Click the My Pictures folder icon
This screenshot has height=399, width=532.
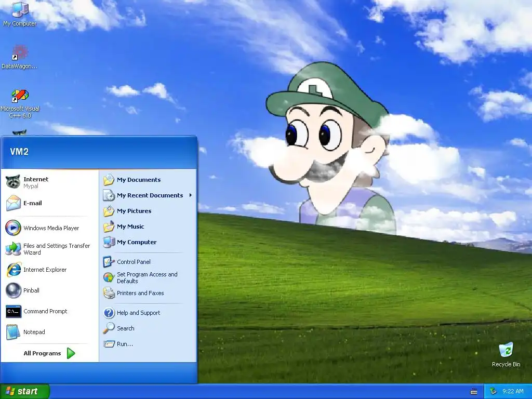109,211
